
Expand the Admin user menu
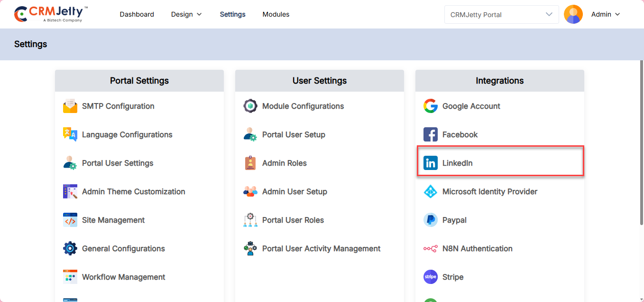pyautogui.click(x=606, y=14)
